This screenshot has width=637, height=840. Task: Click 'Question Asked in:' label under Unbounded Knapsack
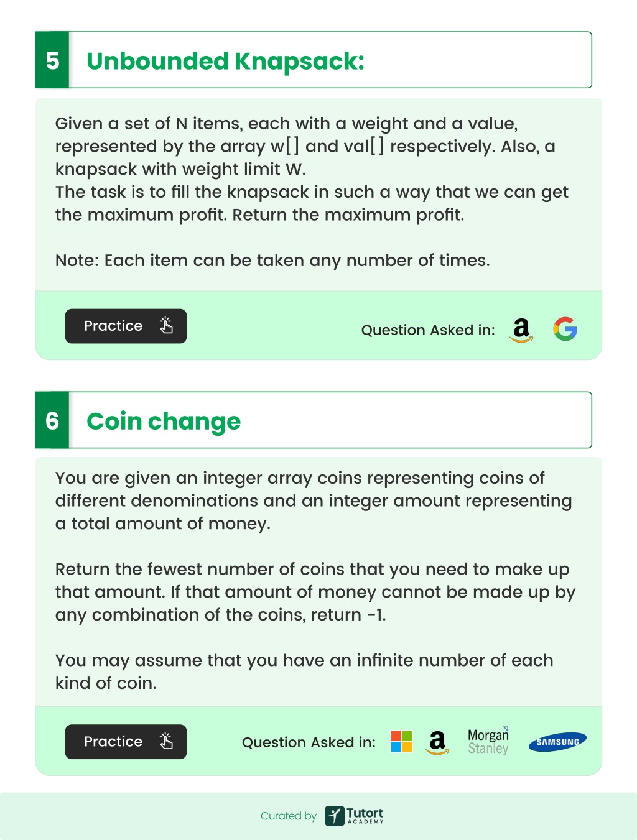(x=428, y=330)
